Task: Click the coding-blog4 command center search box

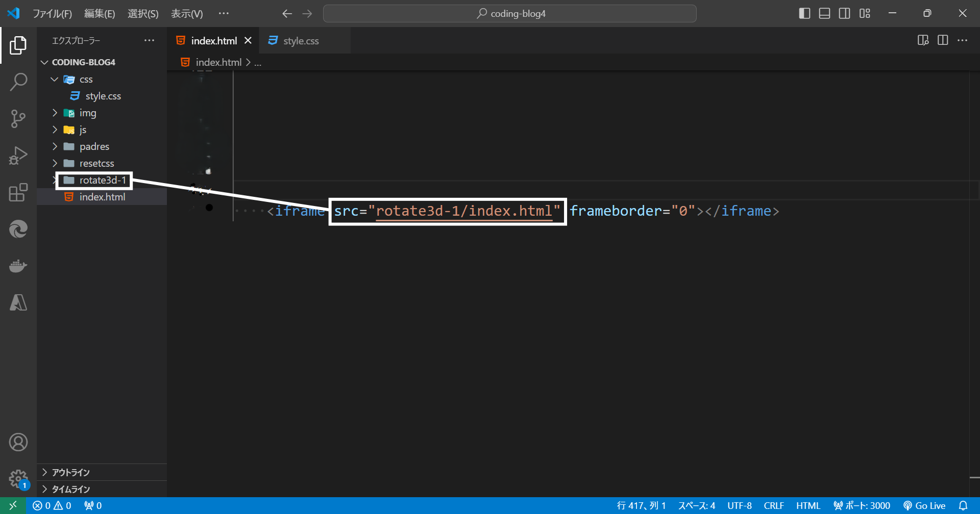Action: (x=509, y=14)
